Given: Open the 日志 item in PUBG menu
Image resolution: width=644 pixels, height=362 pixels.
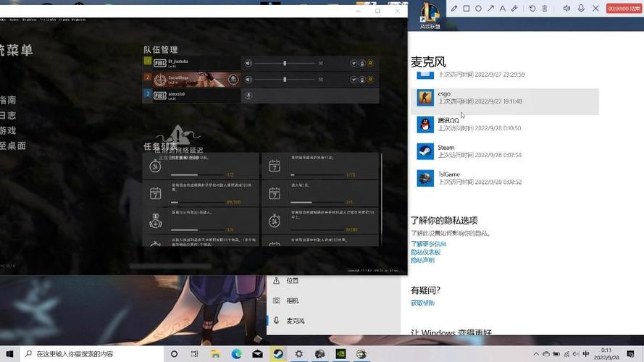Looking at the screenshot, I should click(x=8, y=115).
